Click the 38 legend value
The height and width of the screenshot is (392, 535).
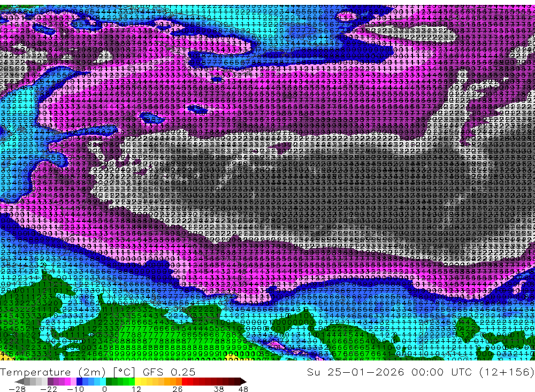coord(219,389)
